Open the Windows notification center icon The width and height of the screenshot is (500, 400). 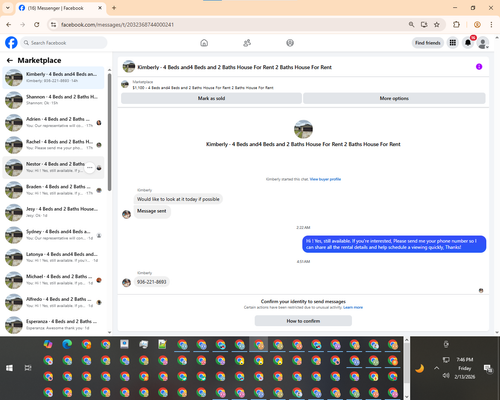(488, 368)
